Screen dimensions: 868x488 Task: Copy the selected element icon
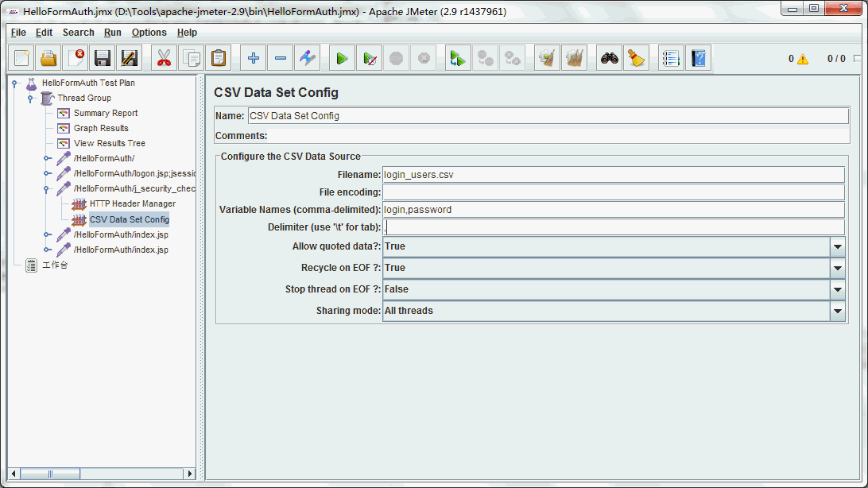pos(192,58)
